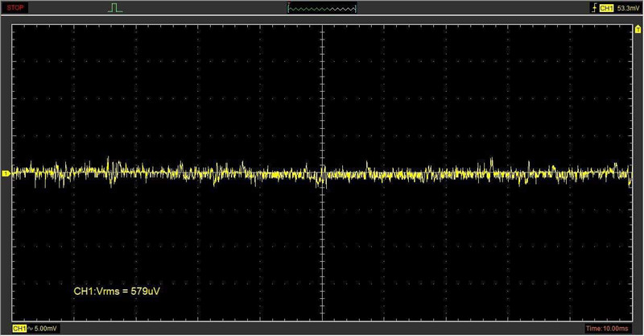Screen dimensions: 644x336
Task: Click the 5.00mV vertical scale value
Action: [x=45, y=329]
